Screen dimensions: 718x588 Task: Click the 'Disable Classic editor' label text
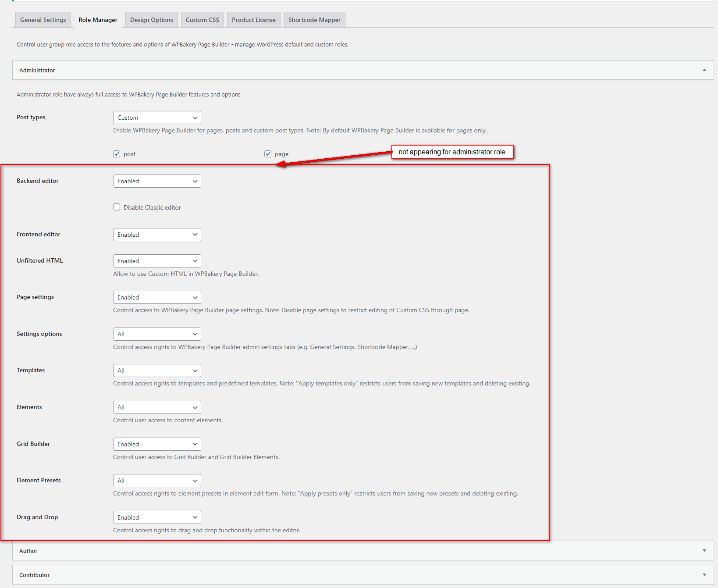point(152,207)
